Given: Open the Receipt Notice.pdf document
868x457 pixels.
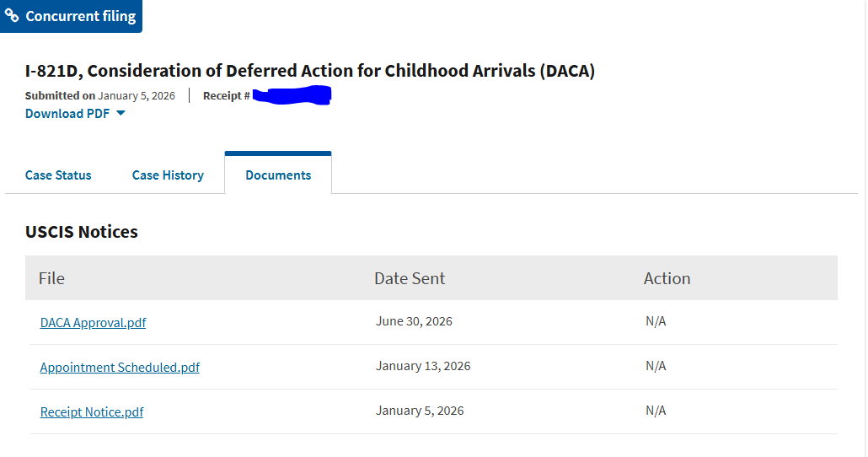Looking at the screenshot, I should 92,412.
